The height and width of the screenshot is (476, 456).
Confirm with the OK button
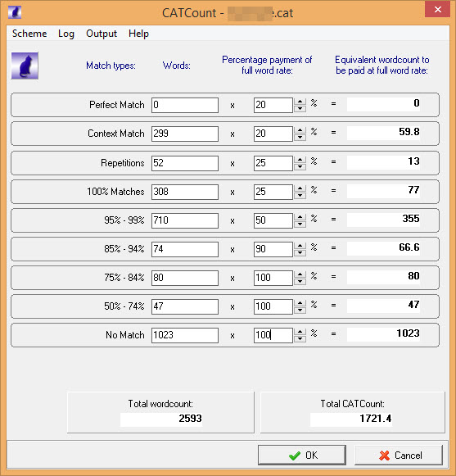click(x=302, y=455)
